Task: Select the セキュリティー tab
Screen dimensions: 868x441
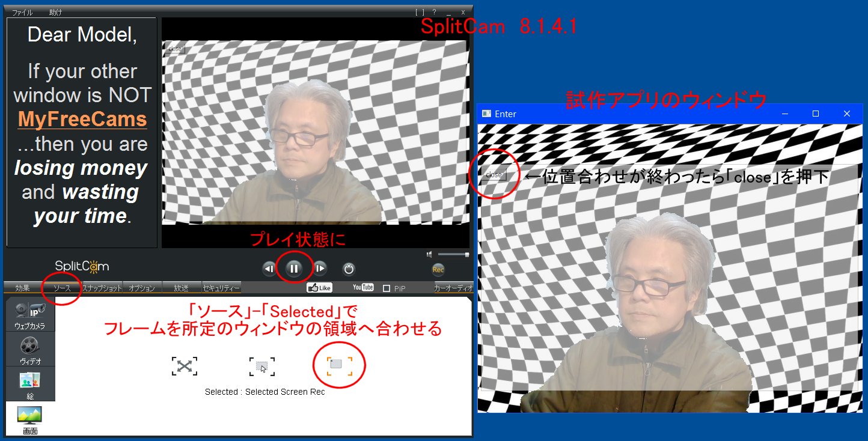Action: point(221,288)
